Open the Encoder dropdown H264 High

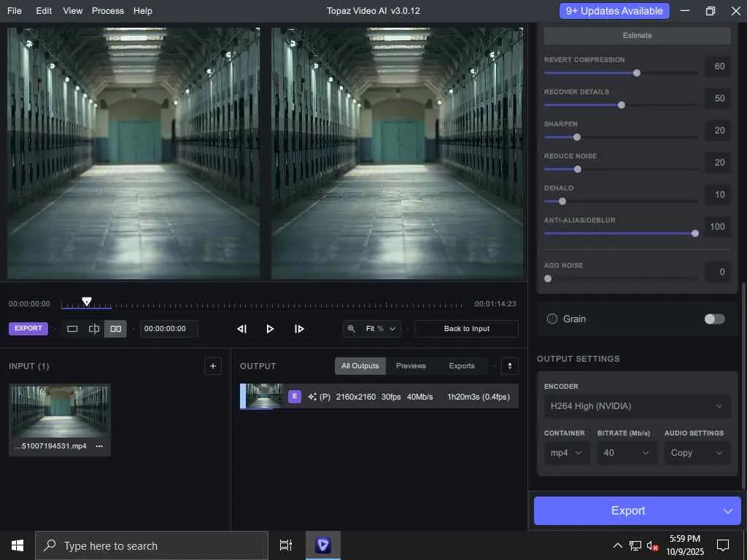tap(637, 406)
